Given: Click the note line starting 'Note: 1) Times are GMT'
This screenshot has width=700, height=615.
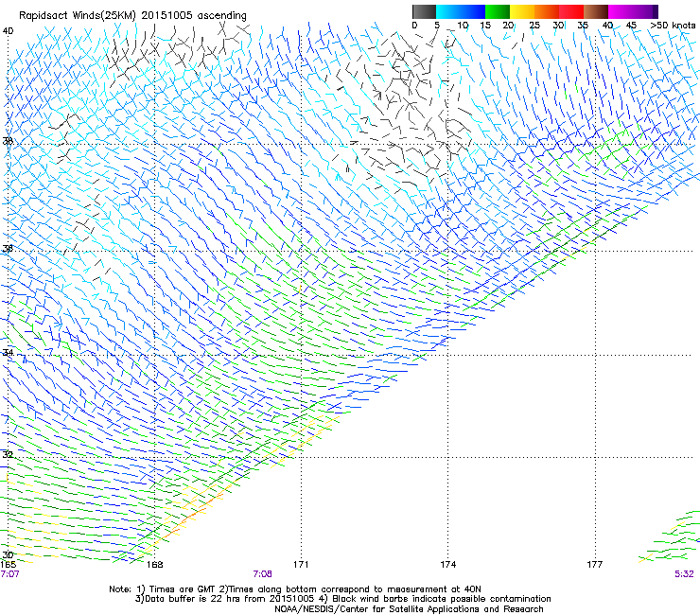Looking at the screenshot, I should [x=295, y=589].
